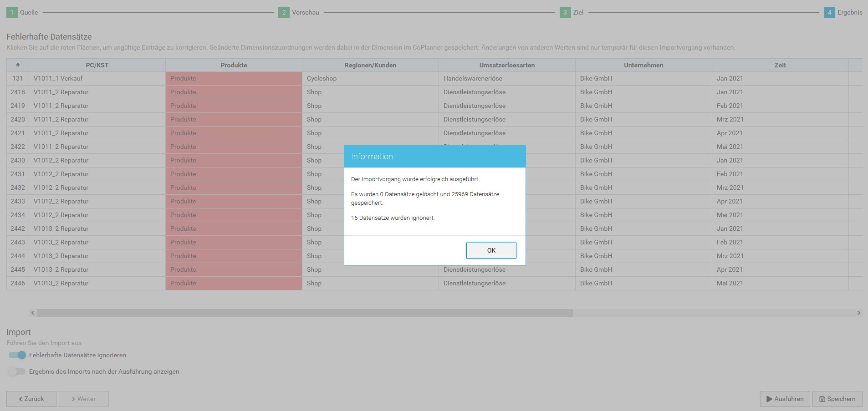
Task: Select the red Produkte cell in row 2443
Action: click(x=234, y=242)
